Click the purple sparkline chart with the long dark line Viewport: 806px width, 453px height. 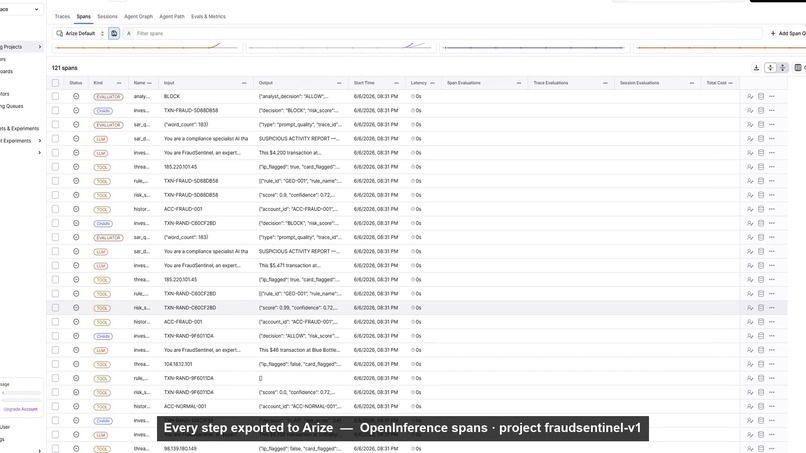pyautogui.click(x=533, y=47)
